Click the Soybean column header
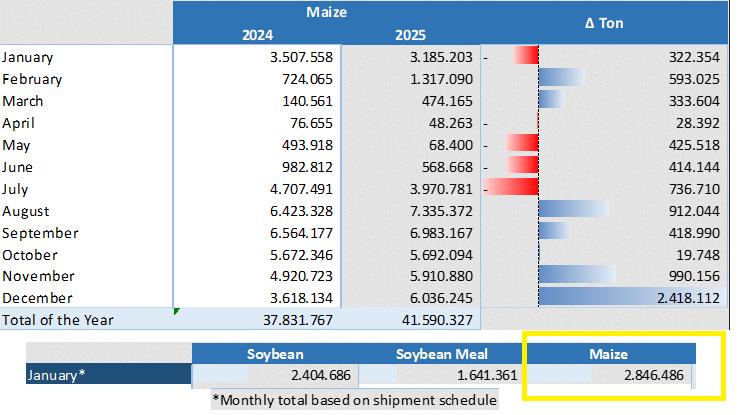This screenshot has width=741, height=415. point(275,353)
